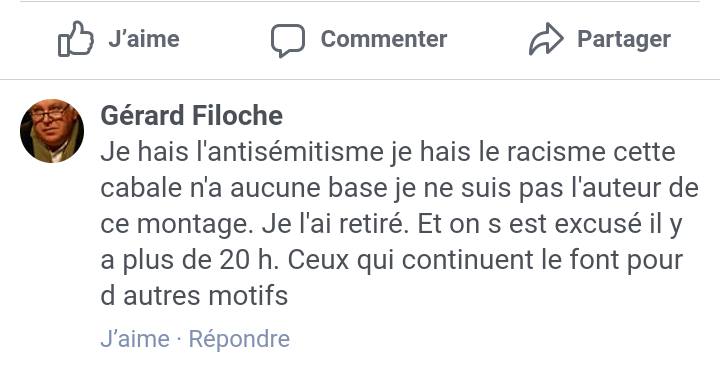
Task: Click the word montage in the comment
Action: click(196, 225)
